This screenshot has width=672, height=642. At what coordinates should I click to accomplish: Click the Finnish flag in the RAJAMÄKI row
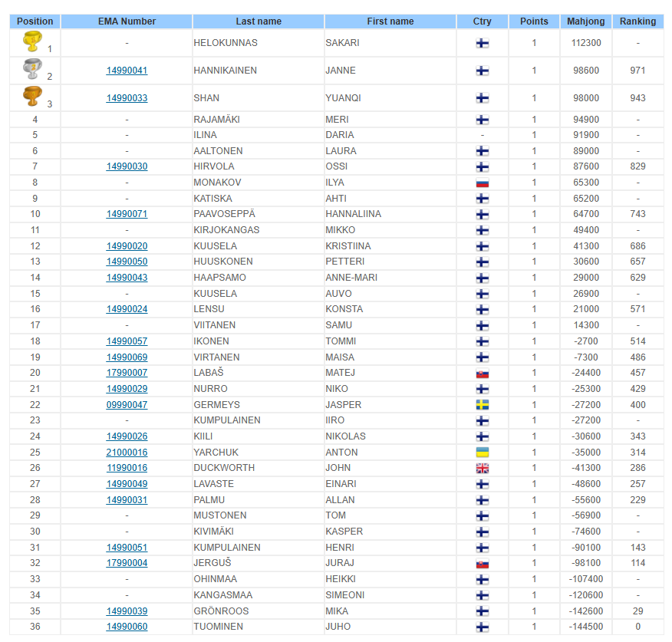tap(483, 120)
